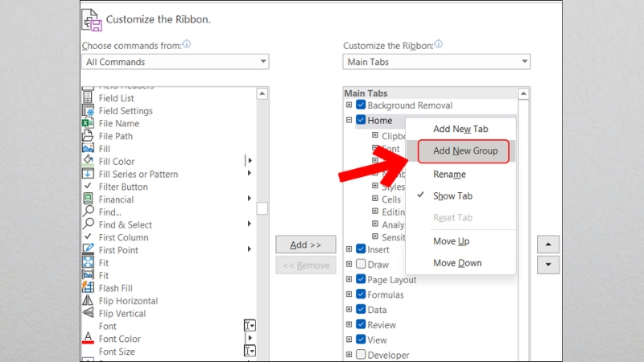
Task: Select Move Down in the context menu
Action: click(x=457, y=263)
